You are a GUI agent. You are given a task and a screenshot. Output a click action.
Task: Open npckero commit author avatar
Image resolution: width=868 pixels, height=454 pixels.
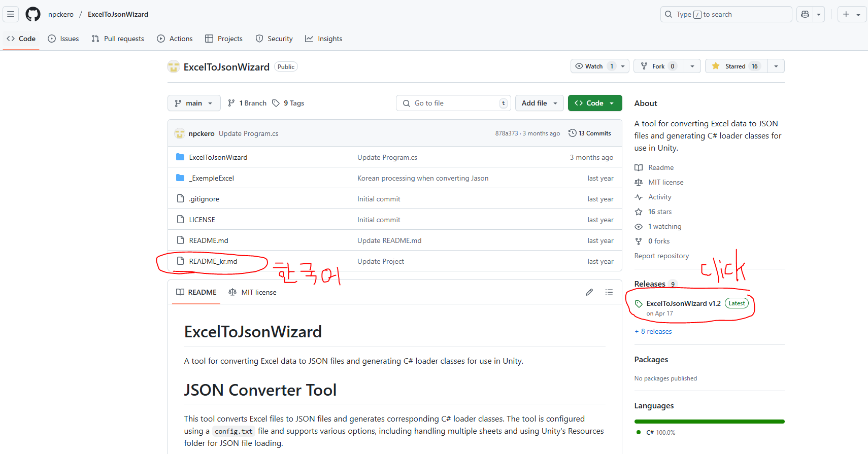180,133
